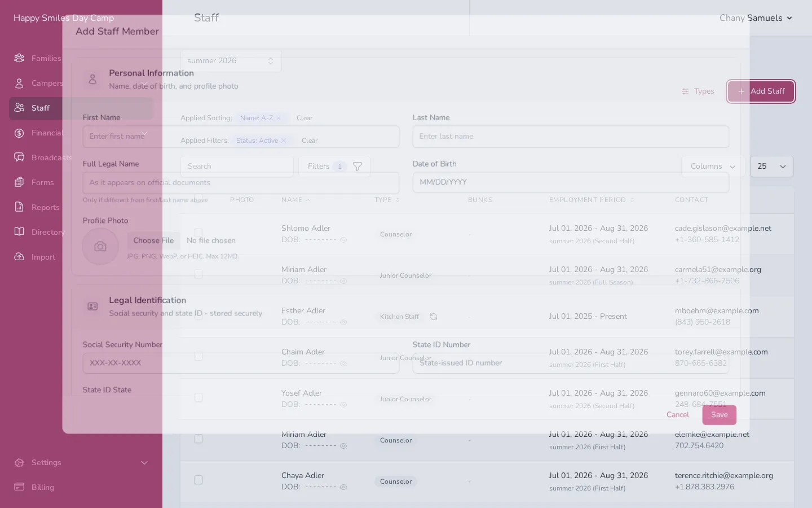Click Legal Identification ID card icon
Image resolution: width=812 pixels, height=508 pixels.
pos(92,306)
